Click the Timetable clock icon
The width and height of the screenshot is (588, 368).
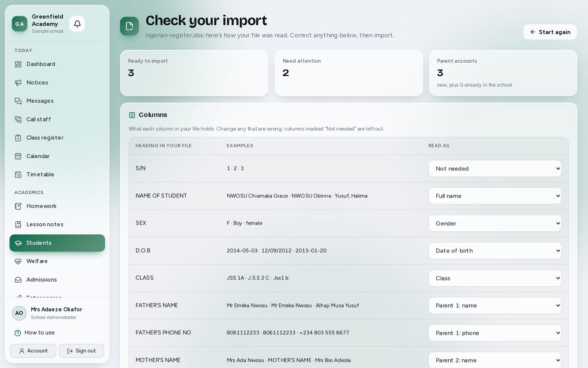click(18, 175)
